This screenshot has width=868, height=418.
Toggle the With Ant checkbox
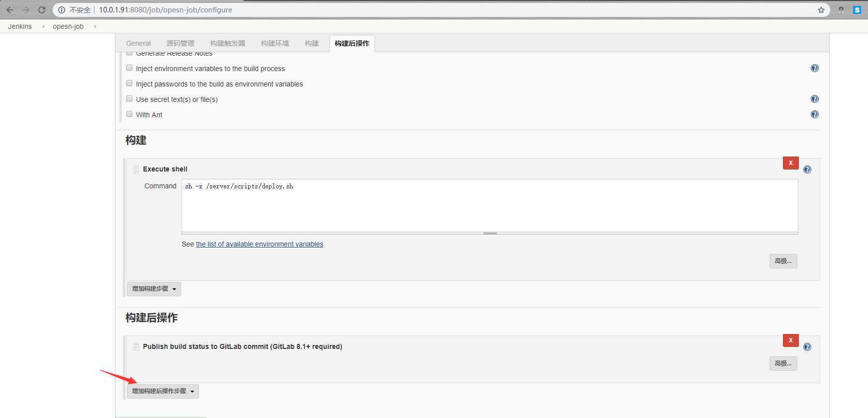[129, 114]
